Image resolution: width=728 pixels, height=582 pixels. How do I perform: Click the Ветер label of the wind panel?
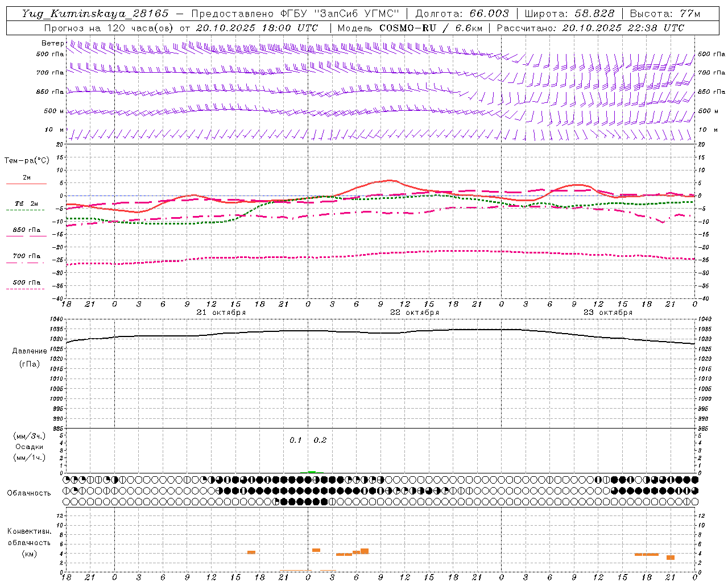coord(53,43)
